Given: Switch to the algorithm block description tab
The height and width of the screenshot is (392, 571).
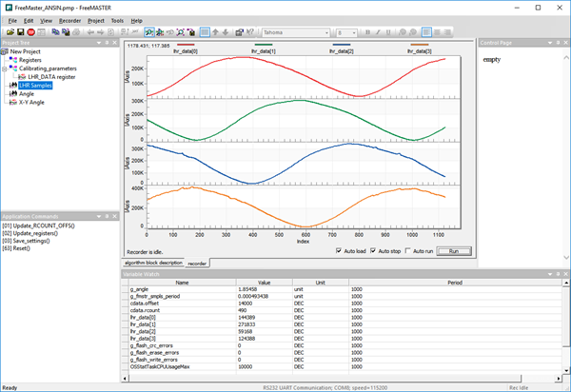Looking at the screenshot, I should pyautogui.click(x=153, y=263).
